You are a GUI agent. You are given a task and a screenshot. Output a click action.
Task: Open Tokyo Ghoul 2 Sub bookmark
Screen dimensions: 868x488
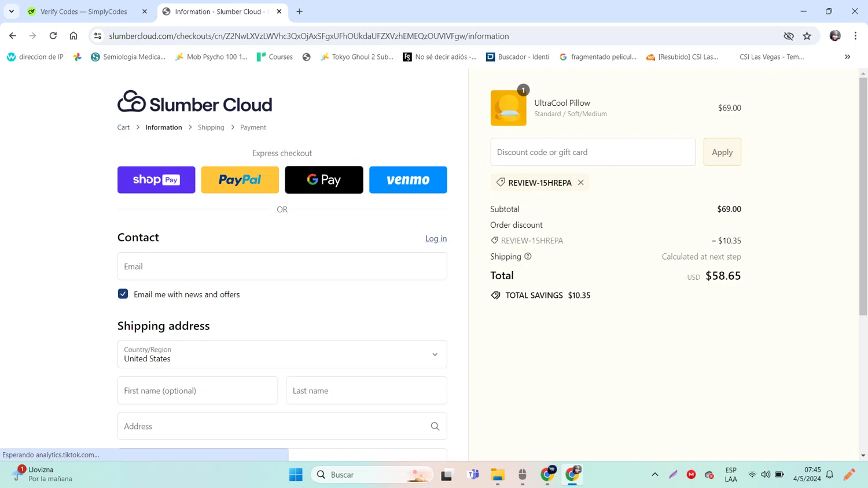(x=357, y=57)
